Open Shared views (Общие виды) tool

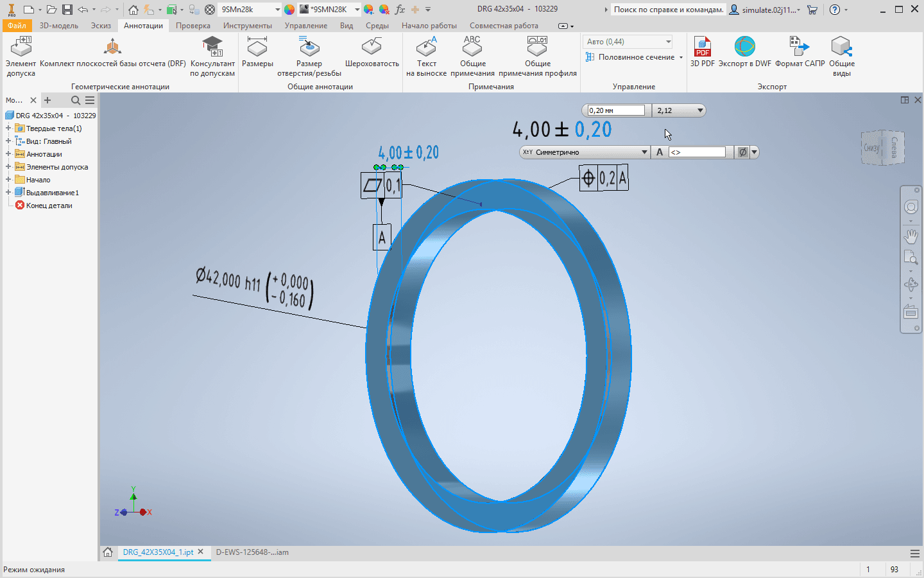842,57
